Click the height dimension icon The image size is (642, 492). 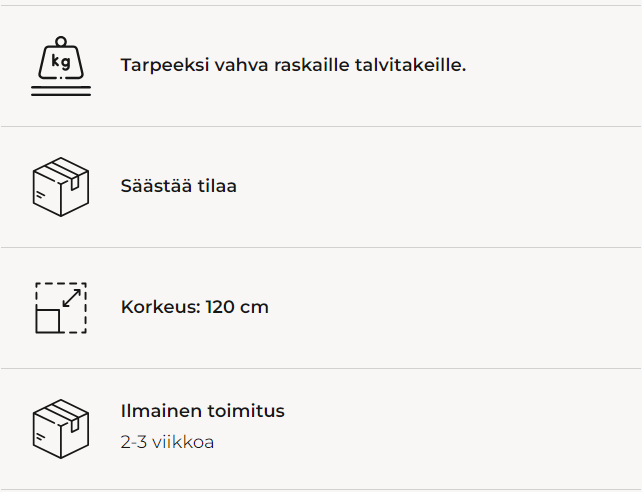pos(60,307)
